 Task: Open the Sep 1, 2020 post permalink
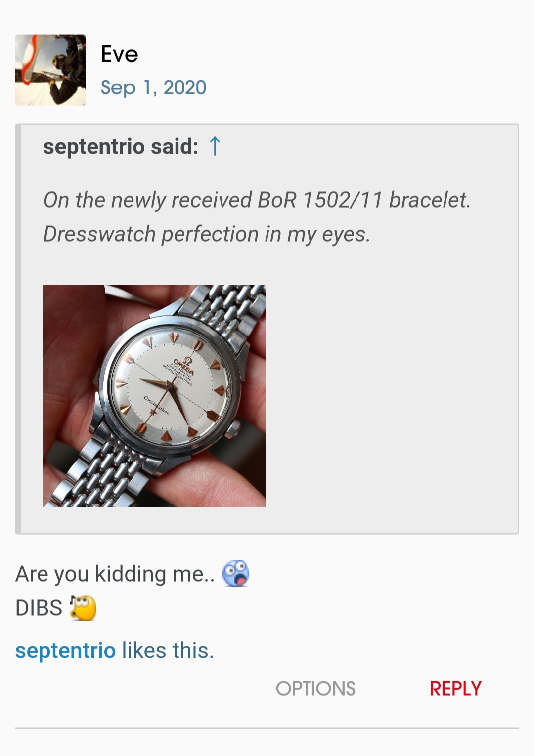153,87
